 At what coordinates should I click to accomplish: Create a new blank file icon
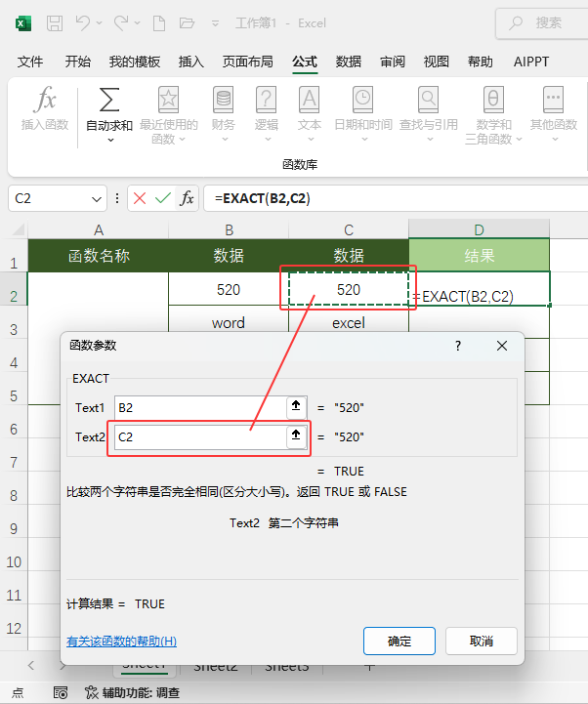(x=159, y=22)
